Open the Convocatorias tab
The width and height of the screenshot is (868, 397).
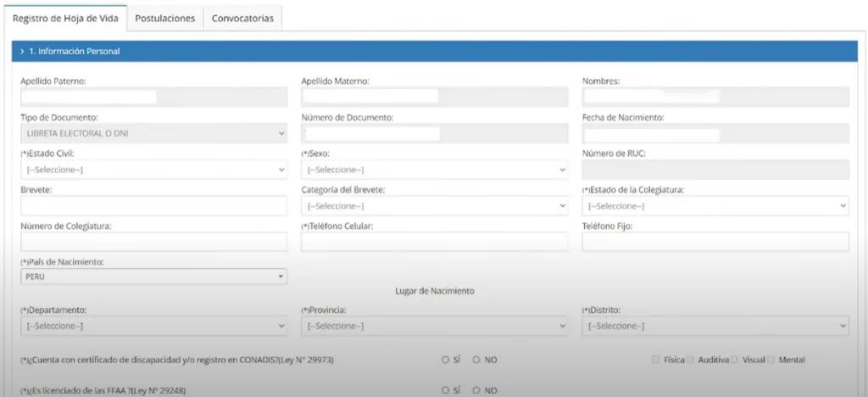[x=242, y=18]
